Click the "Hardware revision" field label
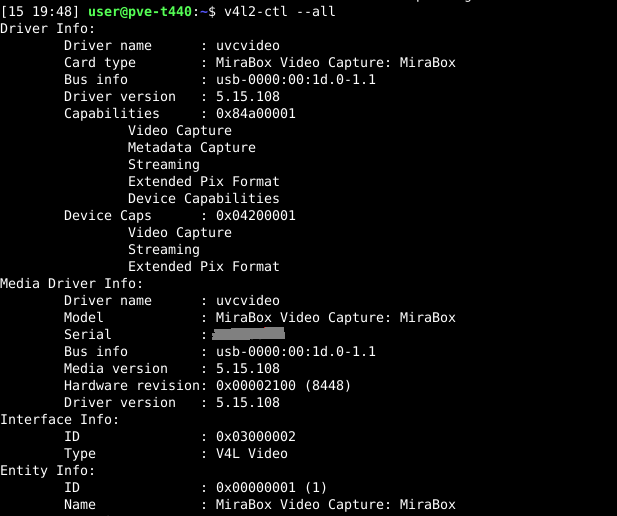617x516 pixels. pyautogui.click(x=131, y=385)
